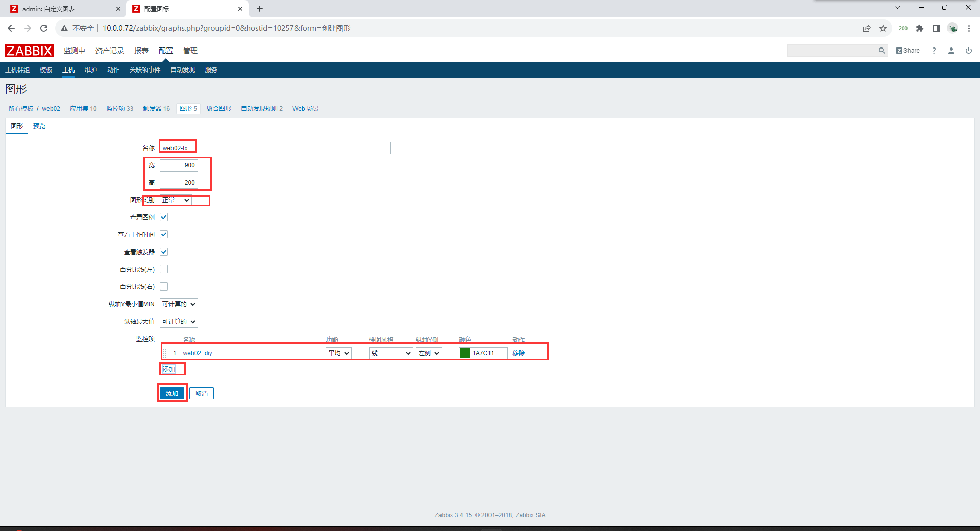Open browser extensions puzzle icon
The image size is (980, 531).
pyautogui.click(x=919, y=28)
